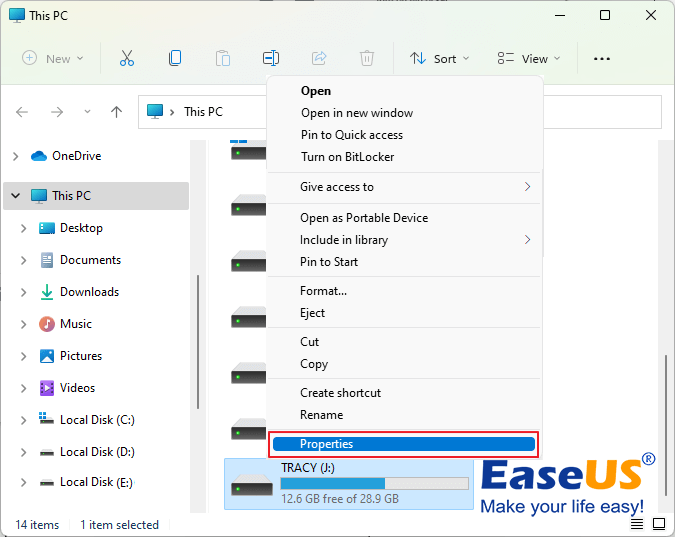Viewport: 675px width, 537px height.
Task: Switch to details view icon in status bar
Action: click(637, 524)
